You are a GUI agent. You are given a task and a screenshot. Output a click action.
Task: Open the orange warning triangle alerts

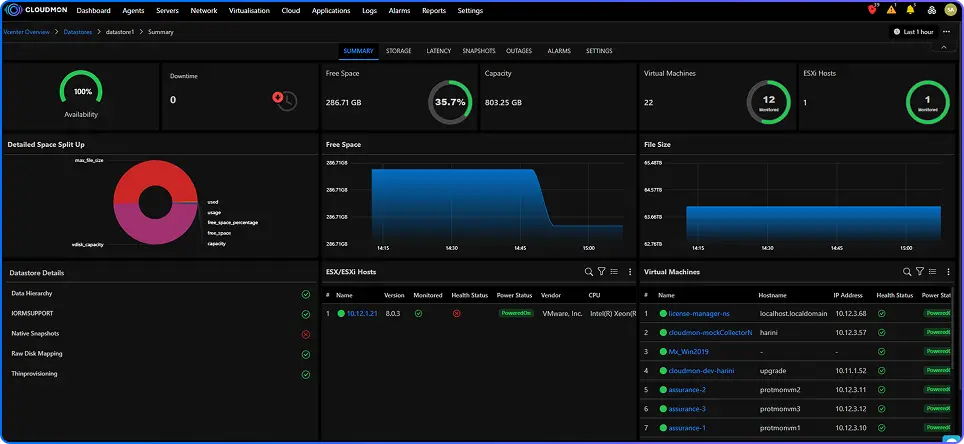click(891, 10)
